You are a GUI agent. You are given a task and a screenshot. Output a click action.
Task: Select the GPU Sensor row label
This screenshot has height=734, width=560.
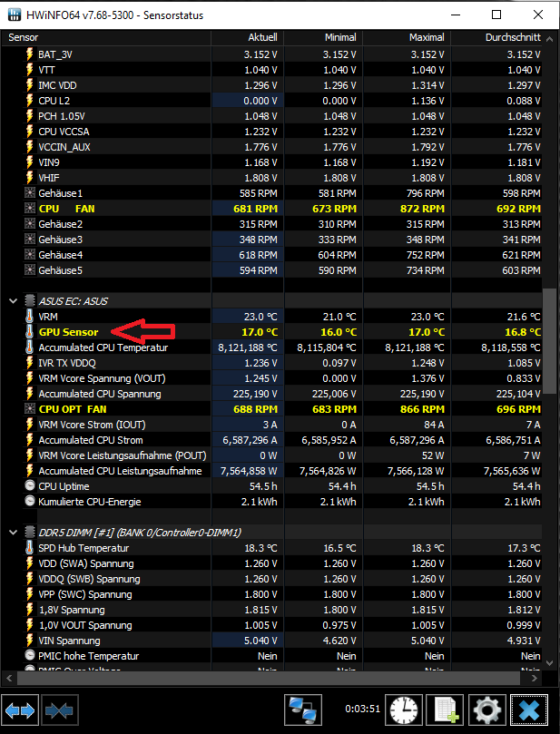click(68, 332)
